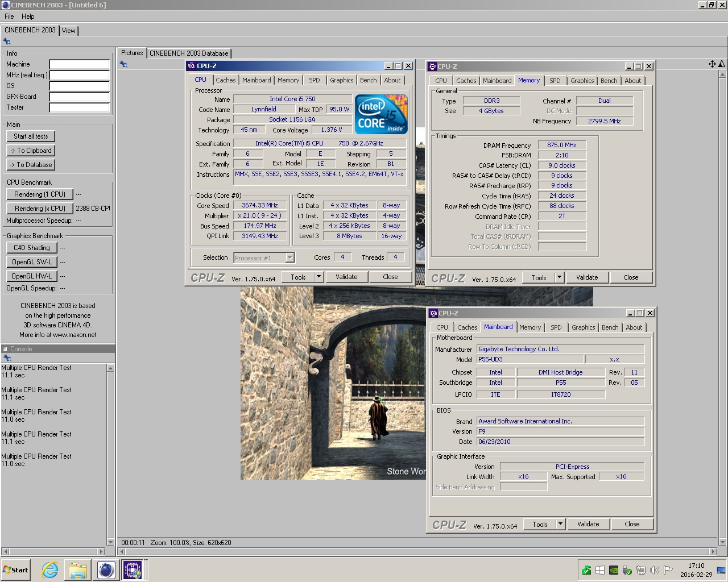This screenshot has height=582, width=728.
Task: Switch to the View tab in CINEBENCH
Action: (x=69, y=31)
